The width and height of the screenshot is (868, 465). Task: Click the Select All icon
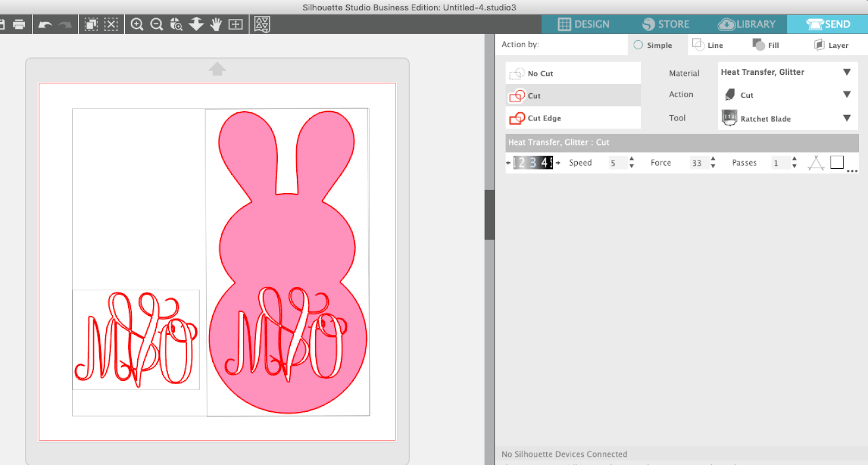[91, 24]
